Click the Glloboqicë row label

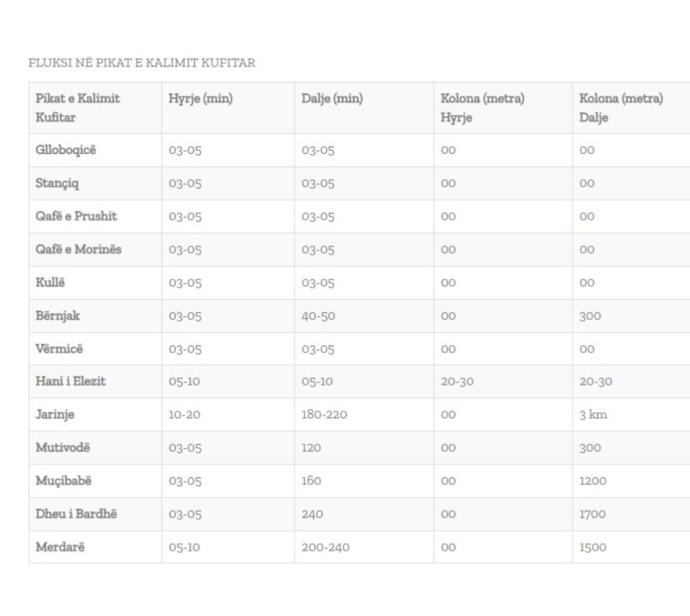66,150
